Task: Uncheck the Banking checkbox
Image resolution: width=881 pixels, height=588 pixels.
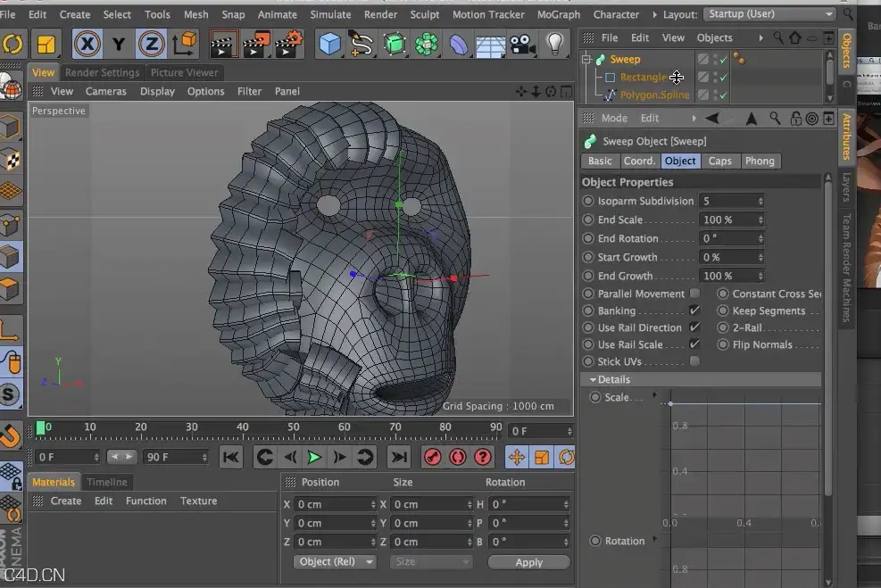Action: (695, 310)
